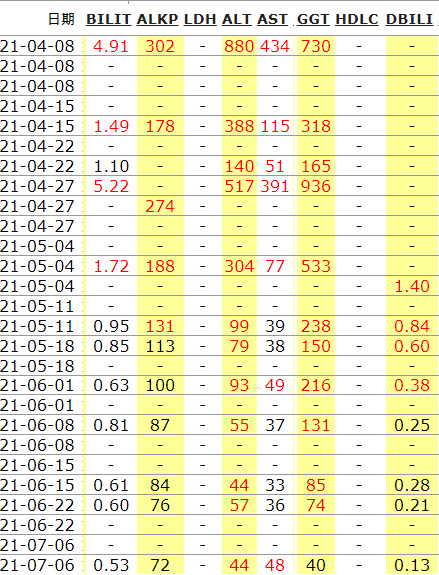Viewport: 439px width, 575px height.
Task: Select GGT value 85
Action: [x=316, y=486]
